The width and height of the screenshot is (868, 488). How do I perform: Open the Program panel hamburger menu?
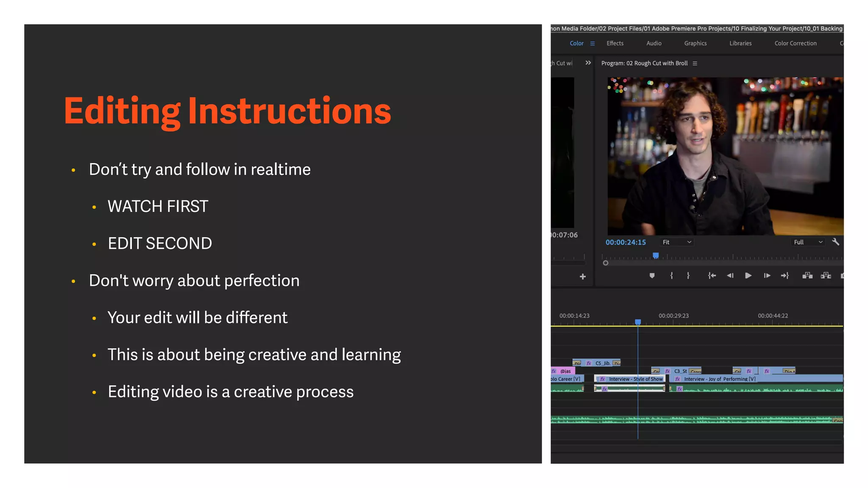[x=695, y=64]
